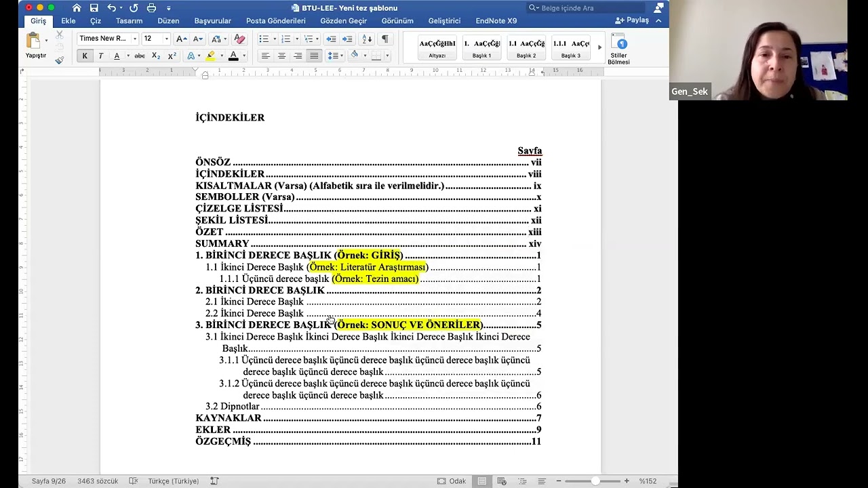Open the Tasarım (Design) tab

click(129, 21)
